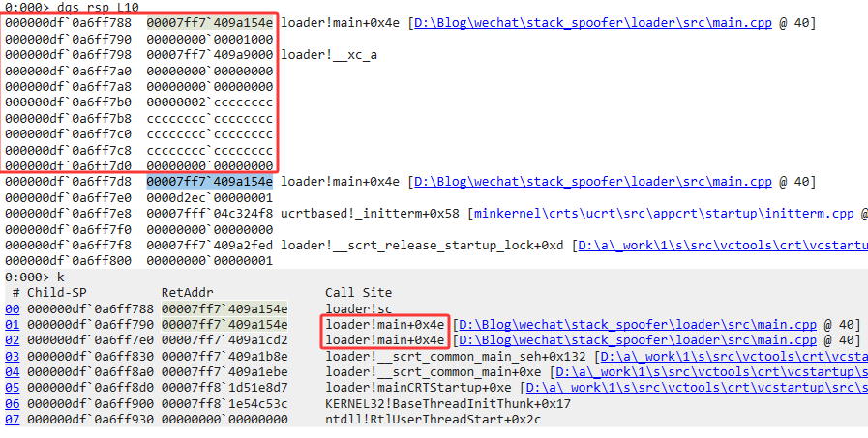The height and width of the screenshot is (438, 868).
Task: Open source link for __scrt_common_main+0xe frame
Action: coord(712,372)
